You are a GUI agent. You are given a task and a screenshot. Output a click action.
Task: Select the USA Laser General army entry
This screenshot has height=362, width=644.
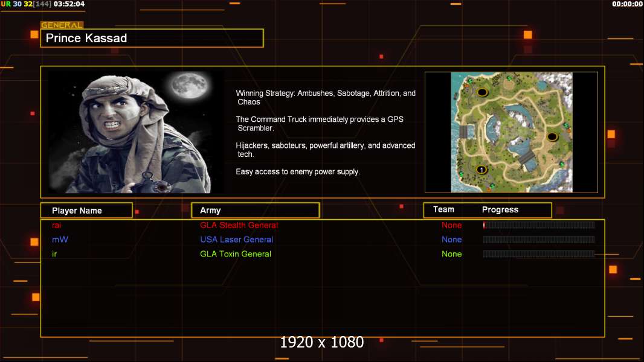[x=236, y=240]
